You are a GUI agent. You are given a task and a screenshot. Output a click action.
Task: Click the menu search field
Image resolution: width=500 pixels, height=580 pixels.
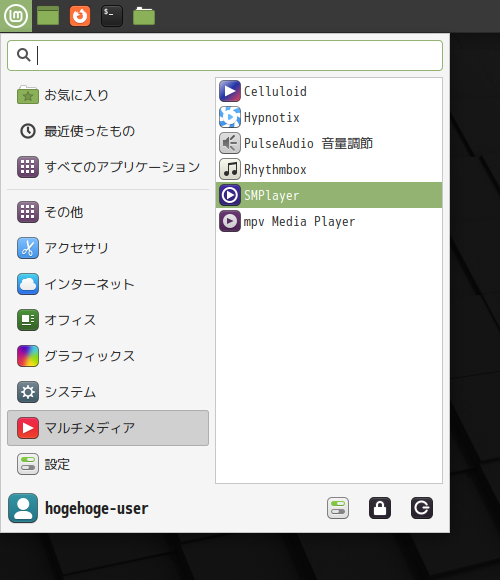tap(225, 55)
